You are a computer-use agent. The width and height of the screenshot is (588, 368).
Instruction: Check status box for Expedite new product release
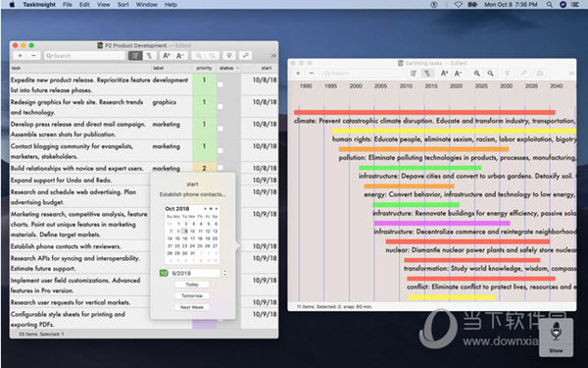click(220, 84)
